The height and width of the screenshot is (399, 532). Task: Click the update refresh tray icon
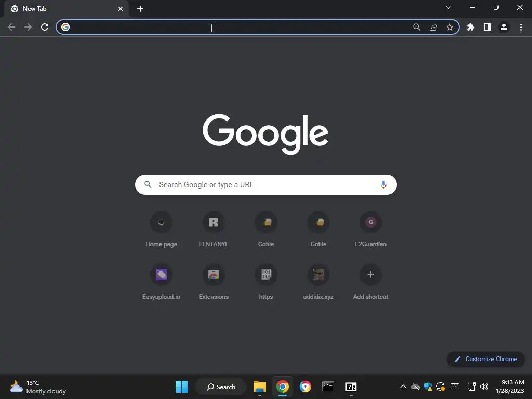[441, 387]
